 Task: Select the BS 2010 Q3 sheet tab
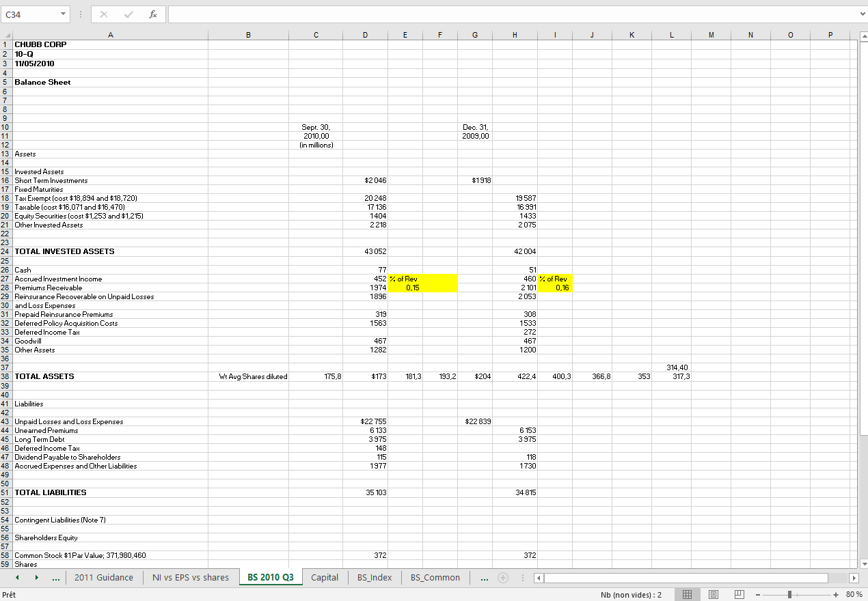271,578
